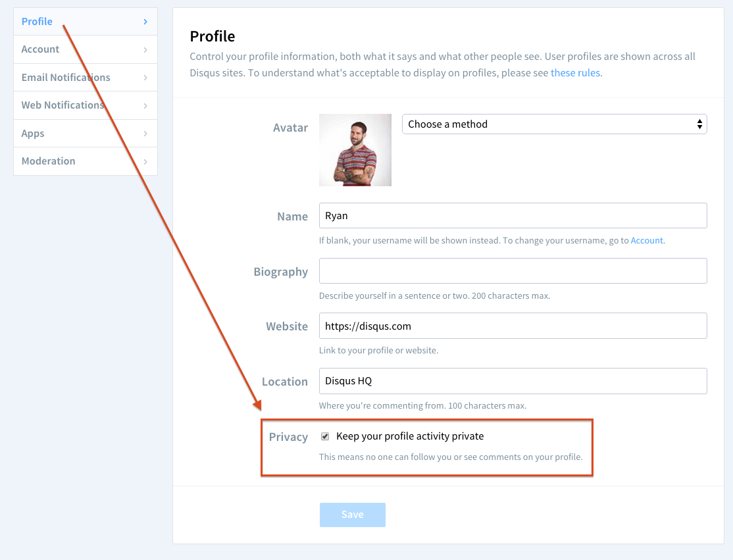Click the Privacy field label
Viewport: 733px width, 560px height.
click(x=288, y=437)
